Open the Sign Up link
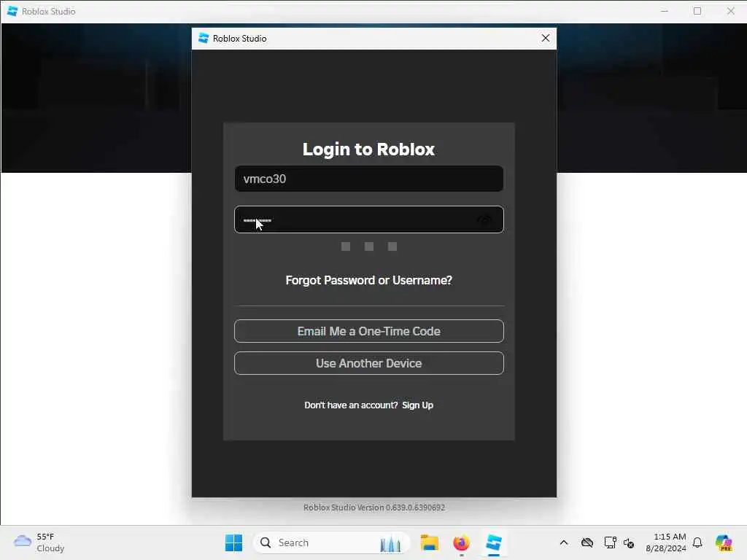 click(x=417, y=405)
